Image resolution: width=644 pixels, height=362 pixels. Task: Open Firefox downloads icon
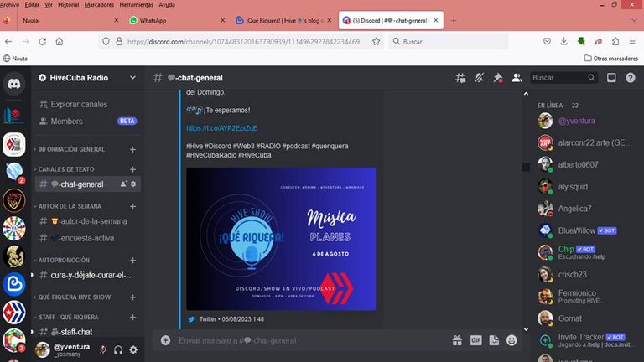563,41
